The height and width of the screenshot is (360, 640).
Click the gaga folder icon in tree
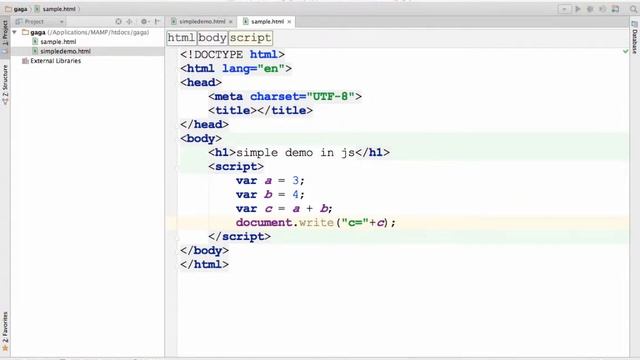click(25, 32)
